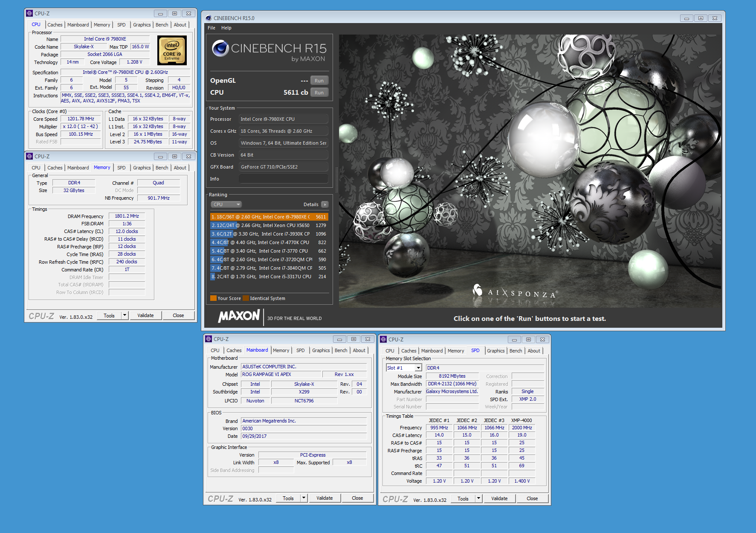Click the Cinebench Info input field
The width and height of the screenshot is (756, 533).
coord(284,179)
